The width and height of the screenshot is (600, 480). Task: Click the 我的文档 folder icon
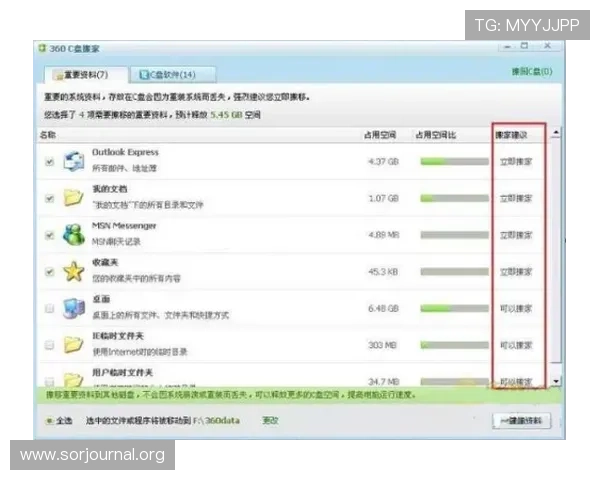click(73, 198)
